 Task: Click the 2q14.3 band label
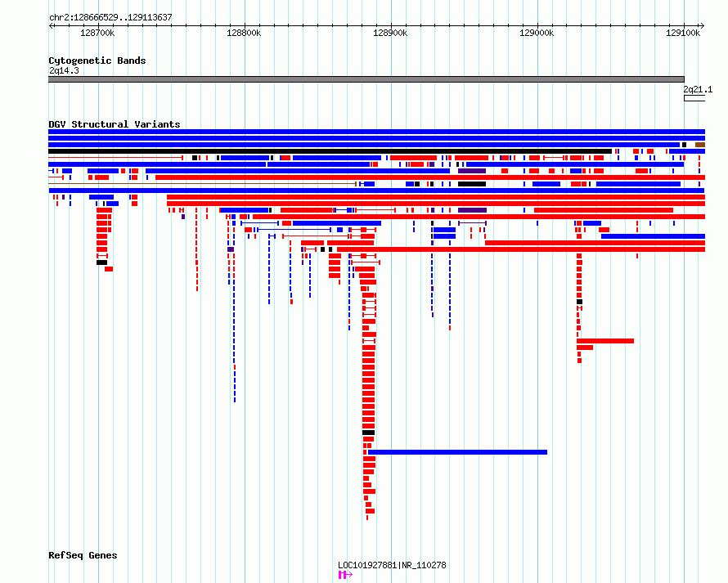(x=64, y=70)
